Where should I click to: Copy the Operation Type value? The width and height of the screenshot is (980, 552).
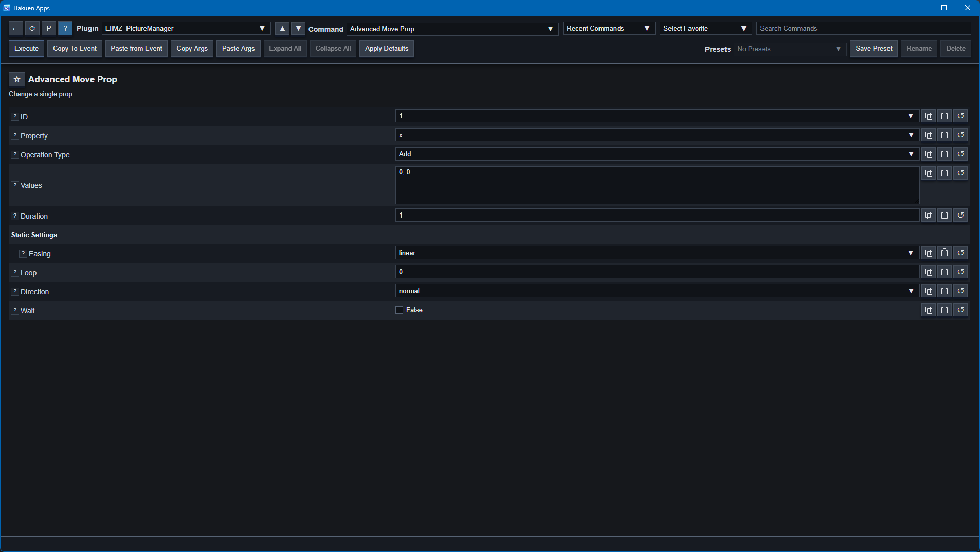929,154
